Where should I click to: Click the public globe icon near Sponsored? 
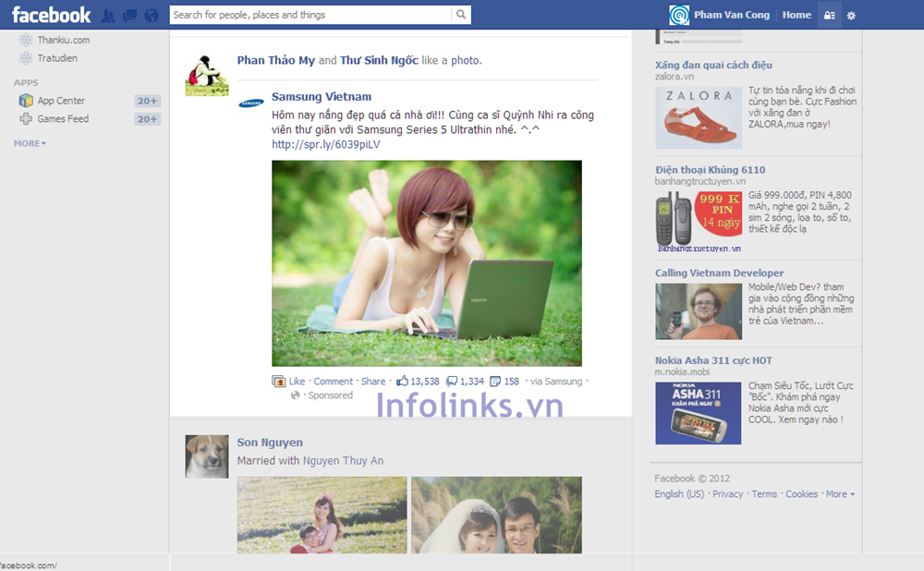(x=296, y=395)
